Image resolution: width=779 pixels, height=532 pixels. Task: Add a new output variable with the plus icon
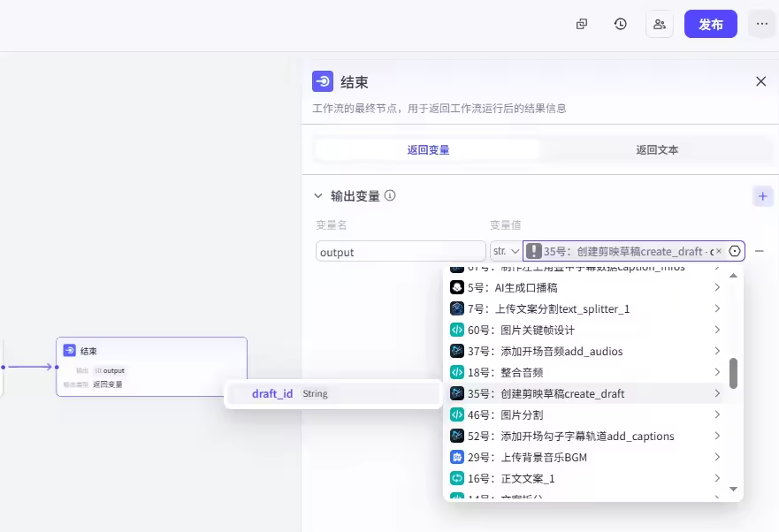click(762, 195)
